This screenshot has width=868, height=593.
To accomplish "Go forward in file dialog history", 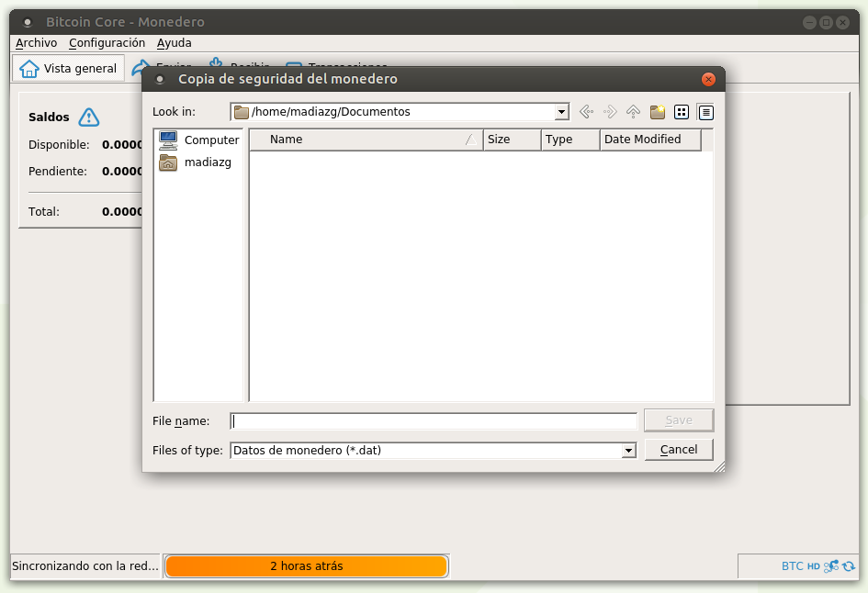I will (x=610, y=112).
